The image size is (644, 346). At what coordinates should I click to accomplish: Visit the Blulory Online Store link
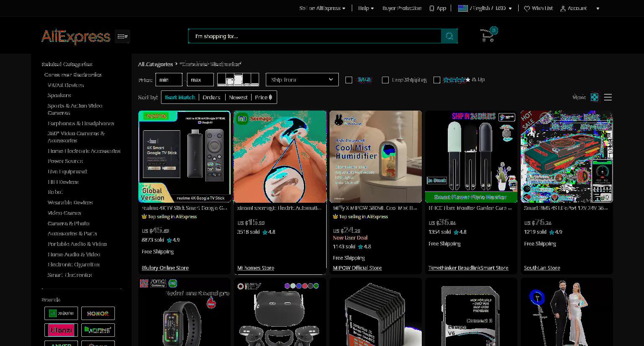click(x=165, y=268)
